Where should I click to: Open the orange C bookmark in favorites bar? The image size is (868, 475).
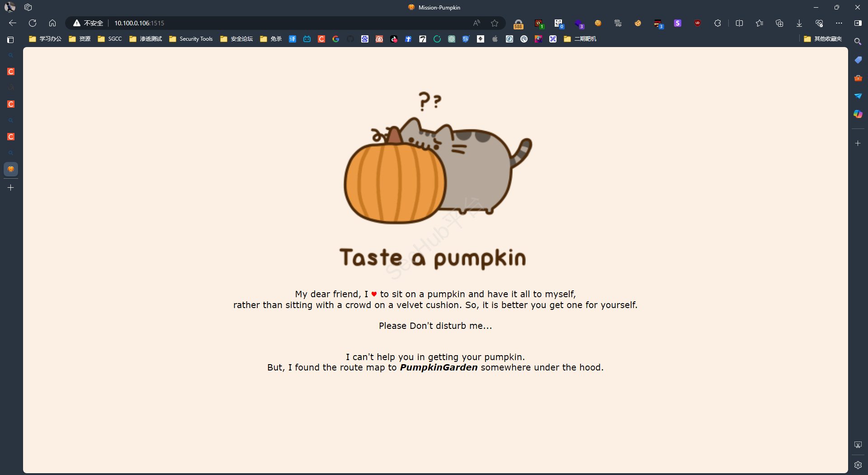coord(321,39)
